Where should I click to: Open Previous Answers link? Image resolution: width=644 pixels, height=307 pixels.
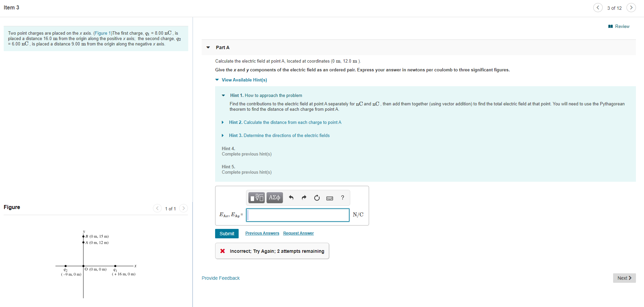(x=262, y=233)
